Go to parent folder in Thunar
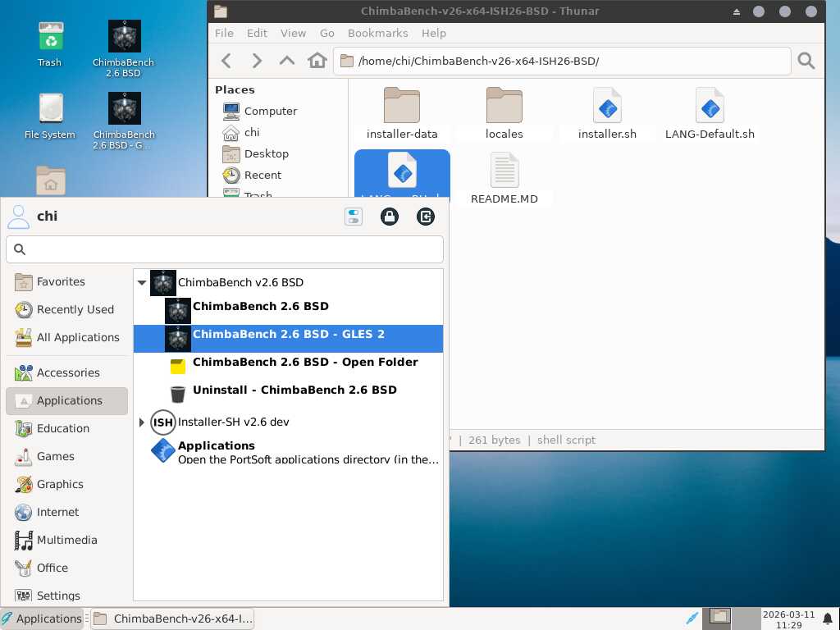The width and height of the screenshot is (840, 630). (286, 61)
